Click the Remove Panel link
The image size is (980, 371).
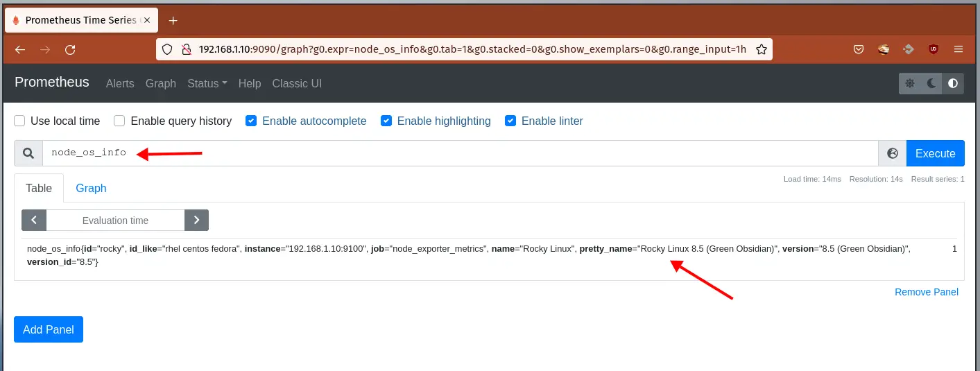[927, 292]
